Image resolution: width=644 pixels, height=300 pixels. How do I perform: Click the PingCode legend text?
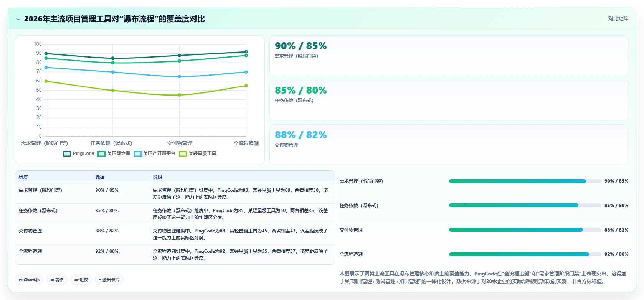pos(83,153)
